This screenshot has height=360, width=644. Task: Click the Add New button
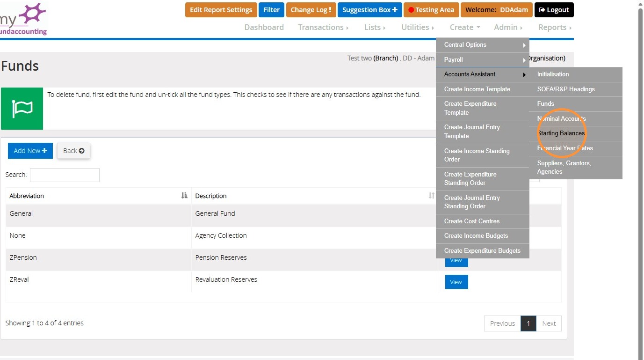point(30,151)
